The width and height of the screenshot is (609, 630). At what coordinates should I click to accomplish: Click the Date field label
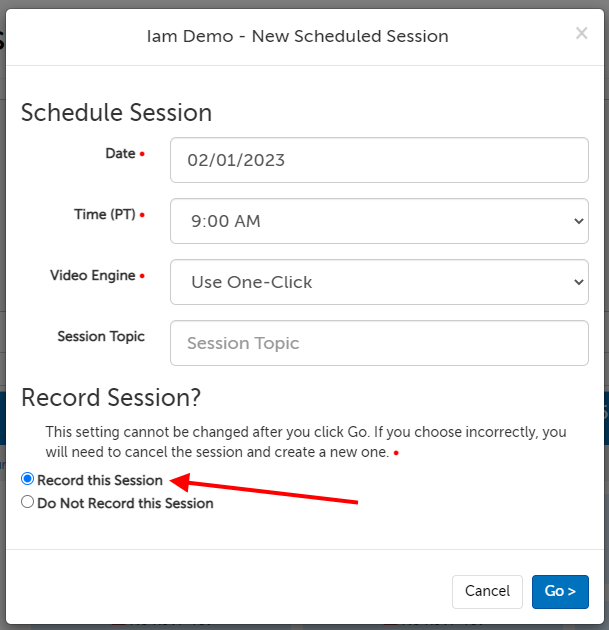120,154
